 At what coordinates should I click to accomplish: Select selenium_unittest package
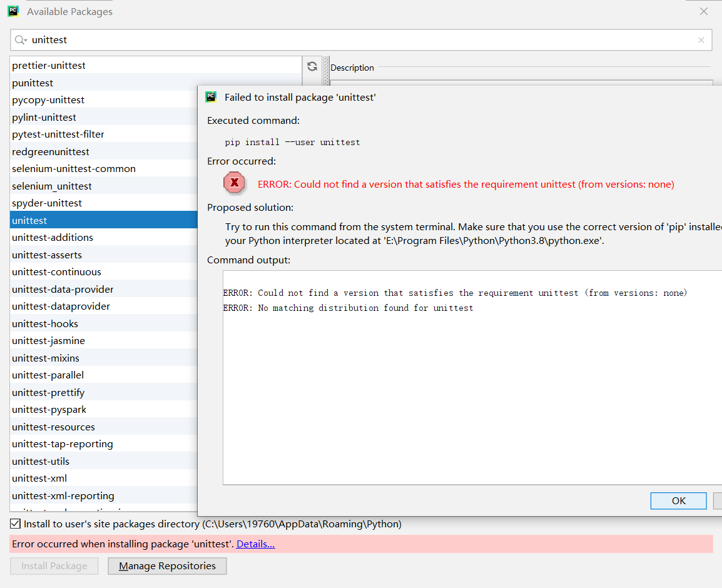click(104, 186)
